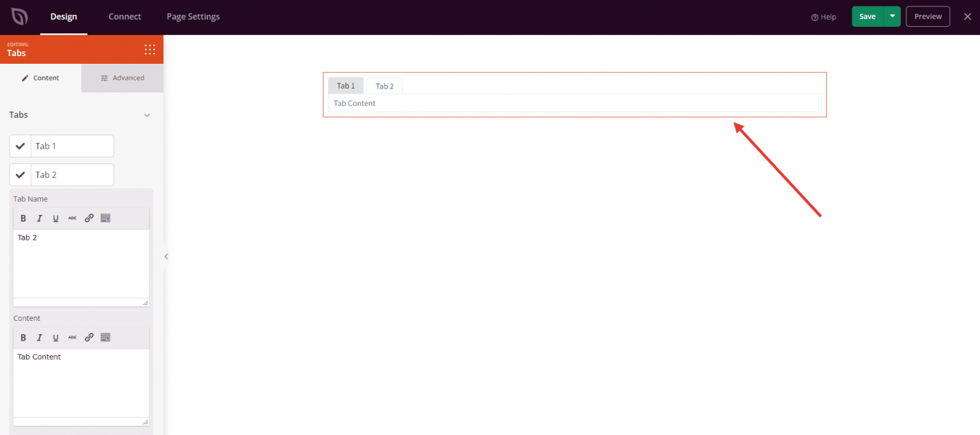Select Tab 2 in the page preview

tap(384, 85)
